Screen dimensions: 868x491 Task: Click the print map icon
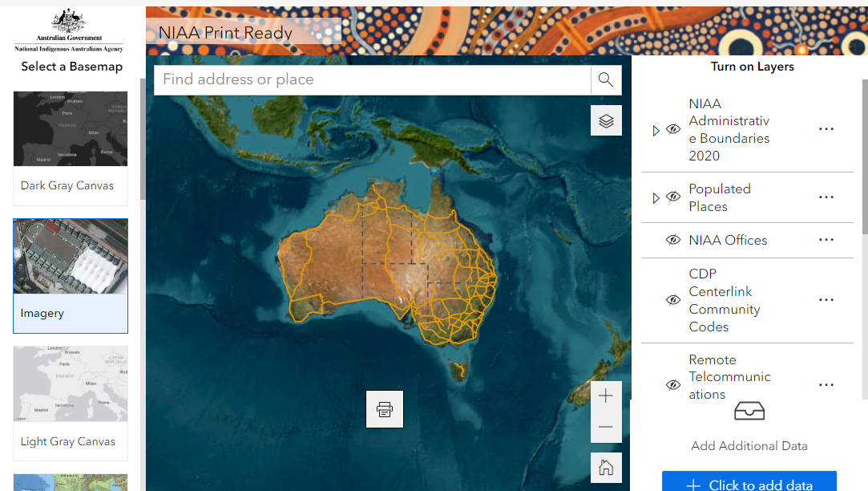385,409
